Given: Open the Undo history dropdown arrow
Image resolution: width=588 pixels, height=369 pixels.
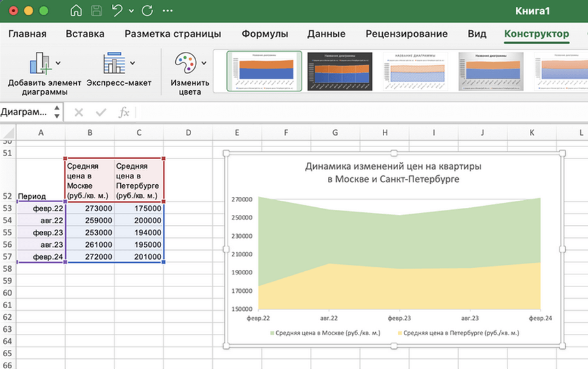Looking at the screenshot, I should click(131, 11).
